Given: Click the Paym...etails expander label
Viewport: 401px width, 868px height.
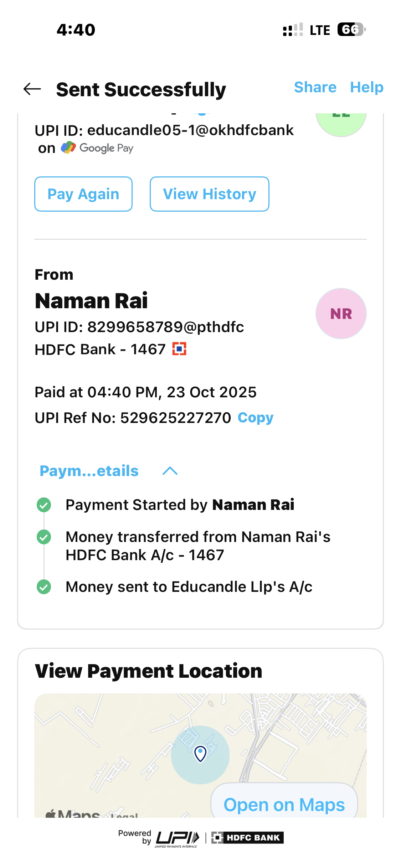Looking at the screenshot, I should click(x=89, y=471).
